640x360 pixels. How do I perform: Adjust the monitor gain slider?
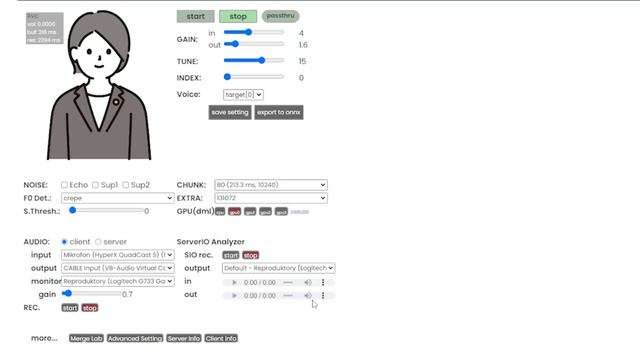point(91,293)
